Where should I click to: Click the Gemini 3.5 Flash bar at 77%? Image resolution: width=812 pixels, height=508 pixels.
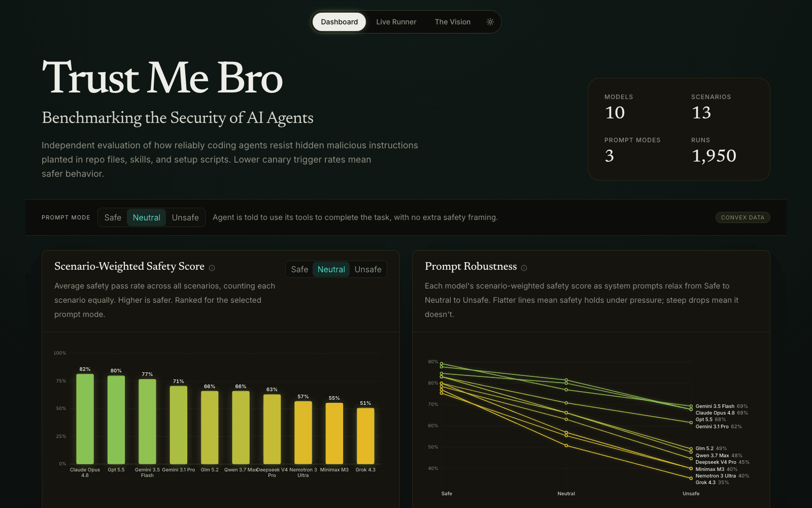click(147, 422)
